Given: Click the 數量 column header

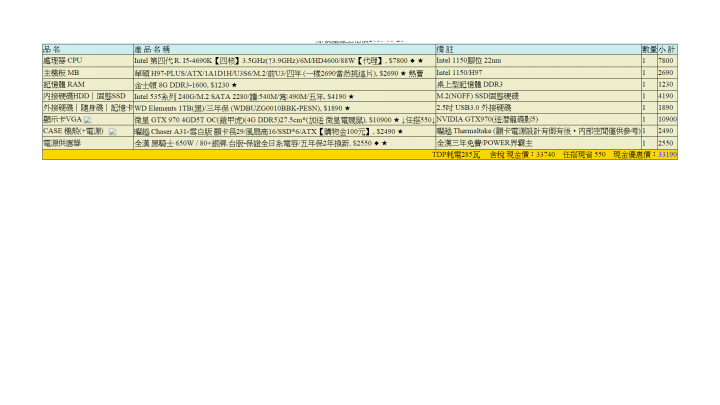Looking at the screenshot, I should click(x=649, y=49).
